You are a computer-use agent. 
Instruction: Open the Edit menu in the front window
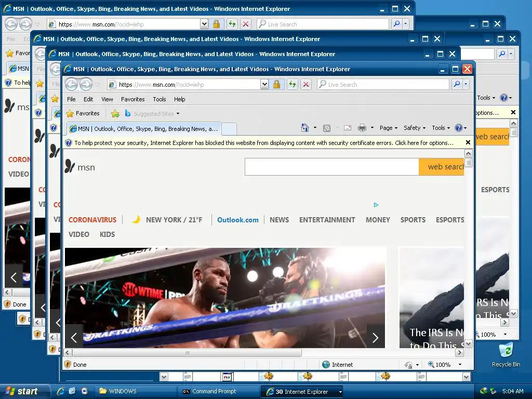tap(88, 99)
